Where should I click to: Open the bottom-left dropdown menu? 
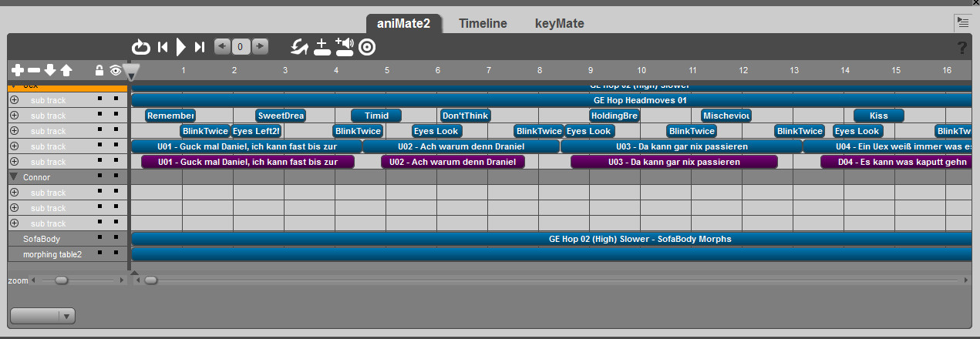(42, 316)
